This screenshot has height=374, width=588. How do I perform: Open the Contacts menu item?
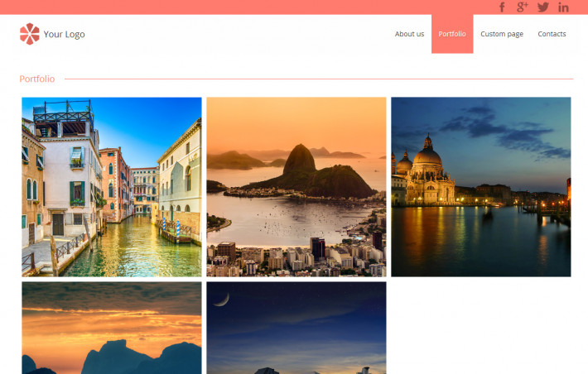point(552,34)
